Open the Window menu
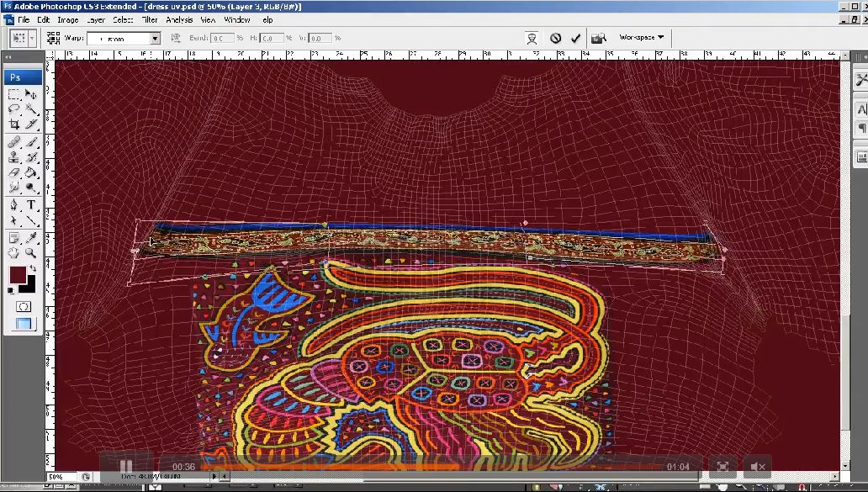 click(237, 20)
